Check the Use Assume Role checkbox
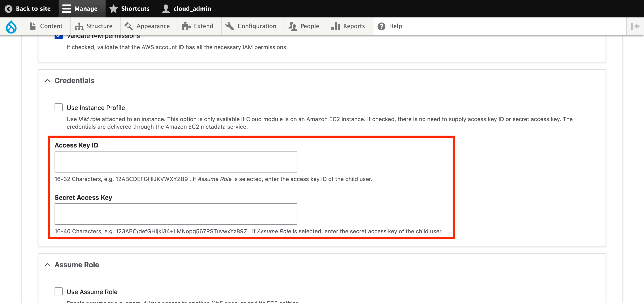 click(59, 291)
